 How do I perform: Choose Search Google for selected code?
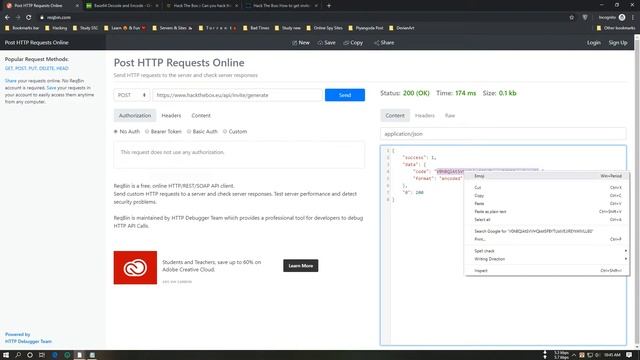547,231
